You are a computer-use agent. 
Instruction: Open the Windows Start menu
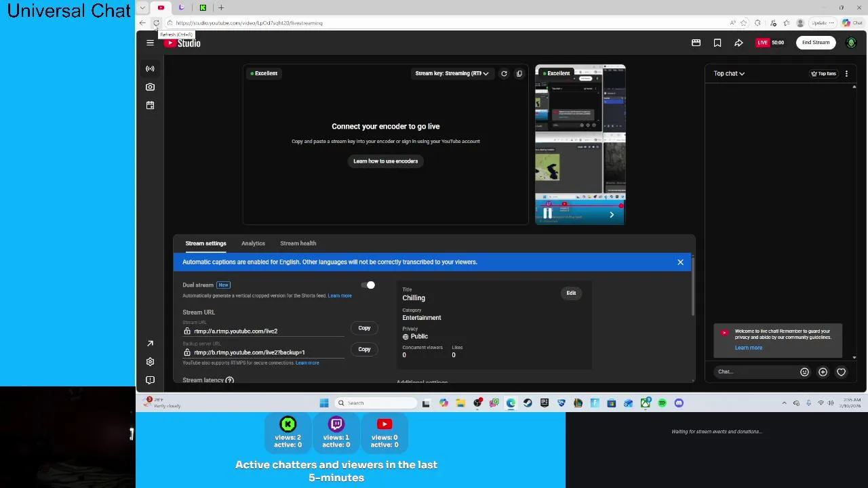pos(324,403)
